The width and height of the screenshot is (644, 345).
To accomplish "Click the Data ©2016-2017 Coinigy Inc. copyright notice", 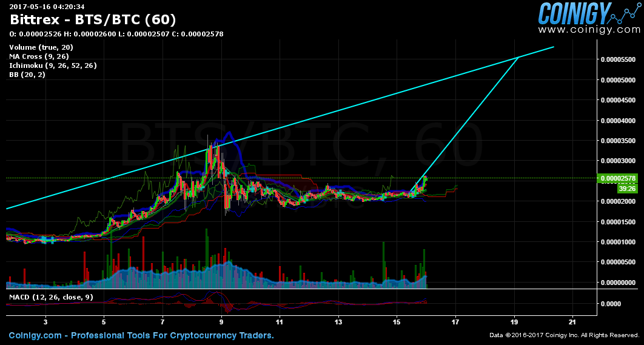I will [x=565, y=336].
